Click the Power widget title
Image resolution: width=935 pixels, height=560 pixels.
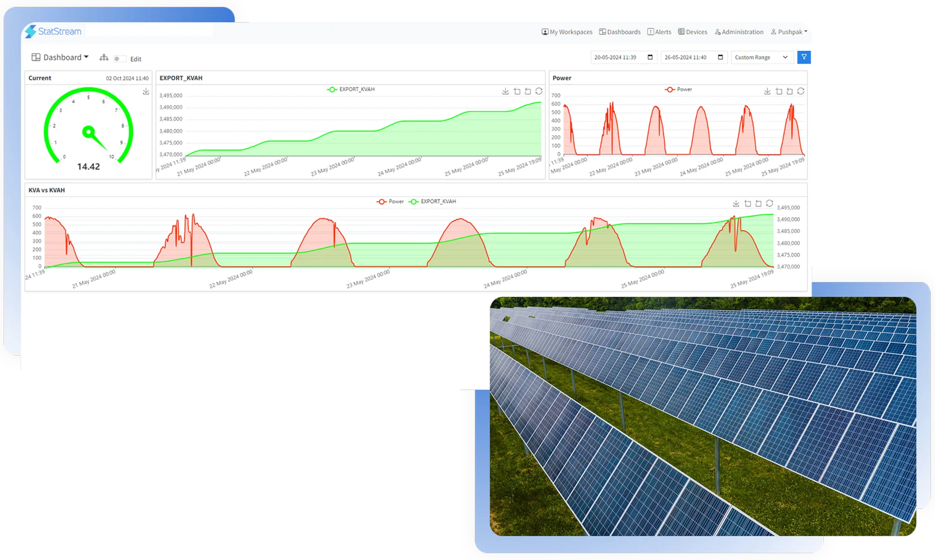coord(562,78)
